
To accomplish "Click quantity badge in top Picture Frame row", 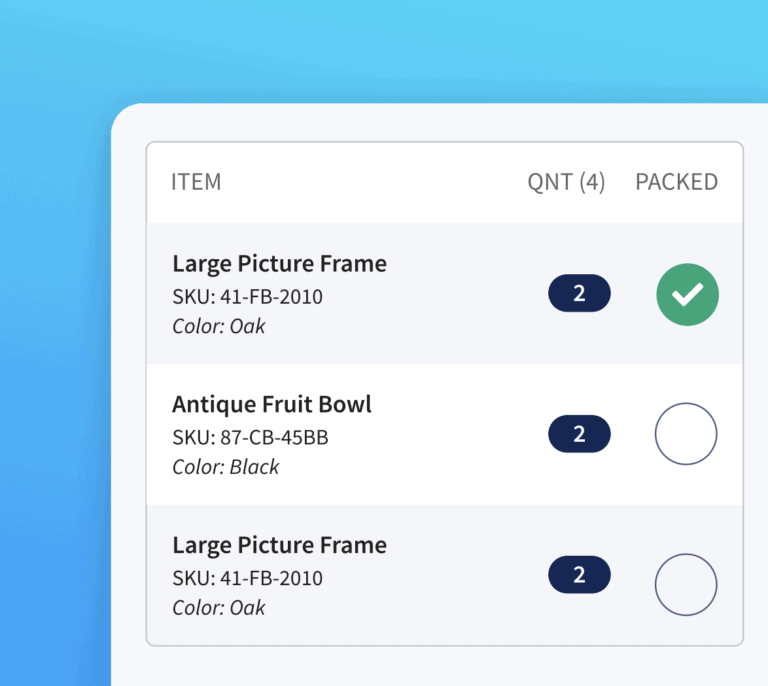I will coord(579,294).
